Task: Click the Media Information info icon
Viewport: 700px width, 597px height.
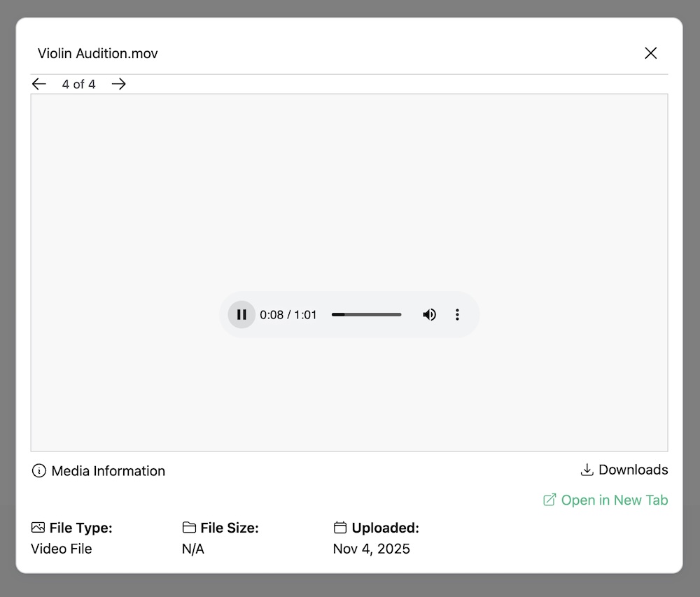Action: (39, 471)
